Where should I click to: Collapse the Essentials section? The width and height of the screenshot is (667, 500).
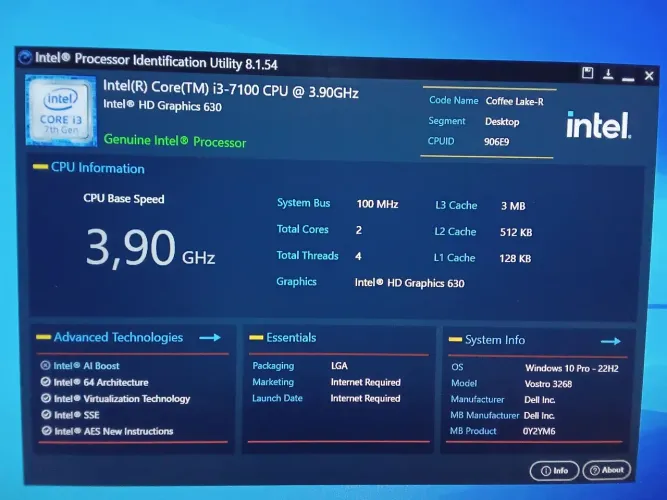256,338
